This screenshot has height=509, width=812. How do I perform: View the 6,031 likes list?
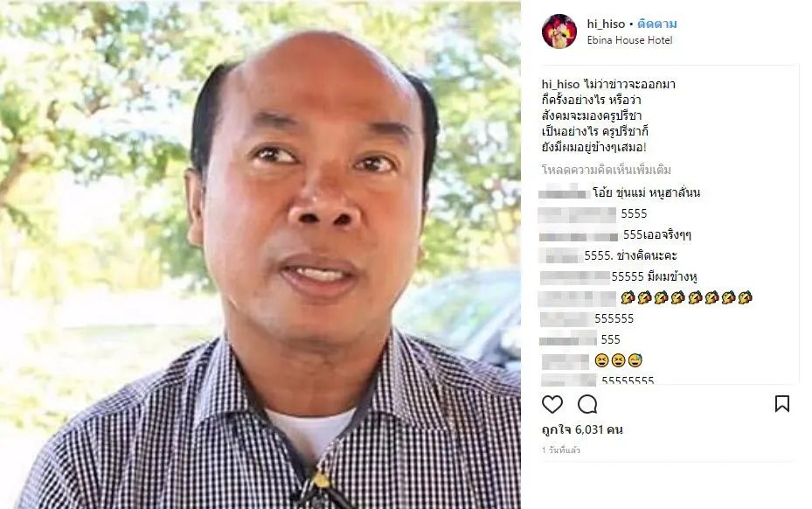(x=582, y=429)
